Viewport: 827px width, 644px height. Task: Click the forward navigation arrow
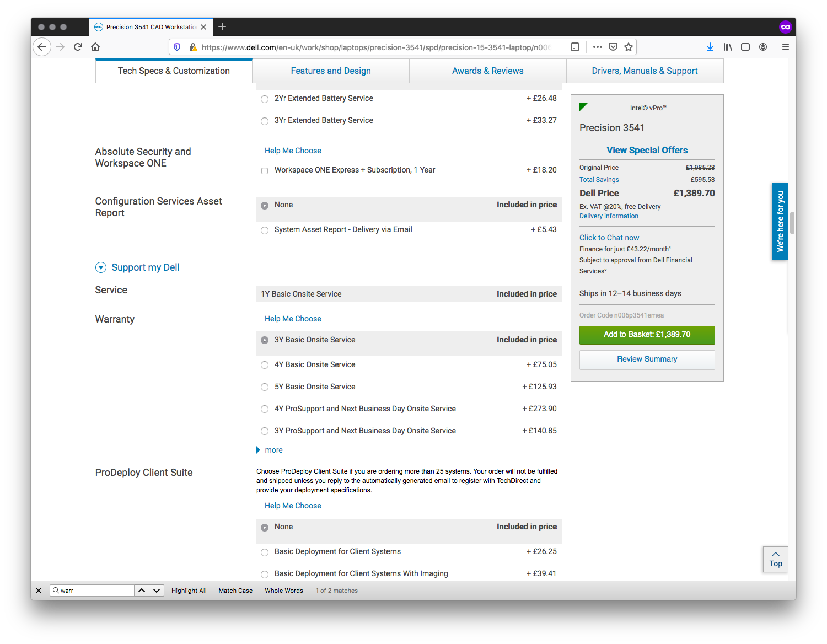(60, 47)
